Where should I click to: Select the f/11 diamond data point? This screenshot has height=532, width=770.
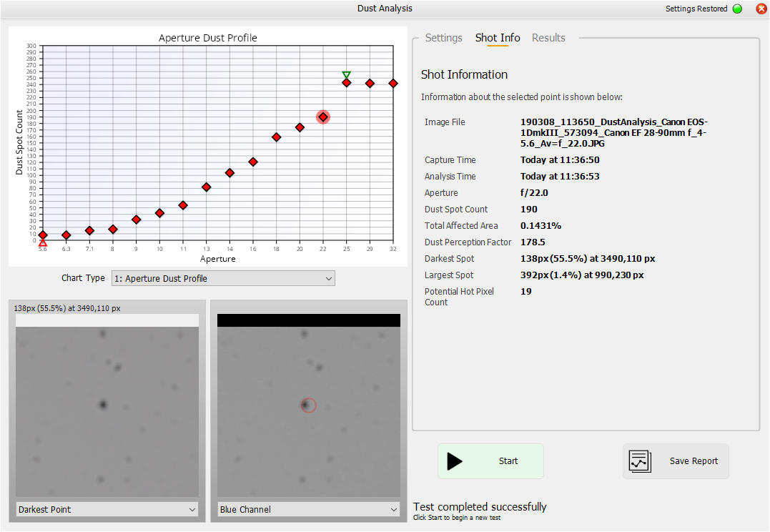pyautogui.click(x=183, y=205)
